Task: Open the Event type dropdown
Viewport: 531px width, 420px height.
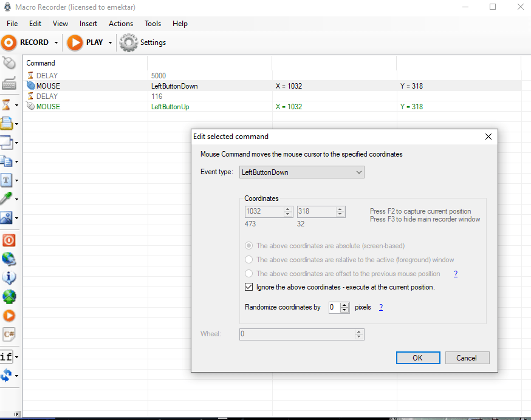Action: (x=302, y=172)
